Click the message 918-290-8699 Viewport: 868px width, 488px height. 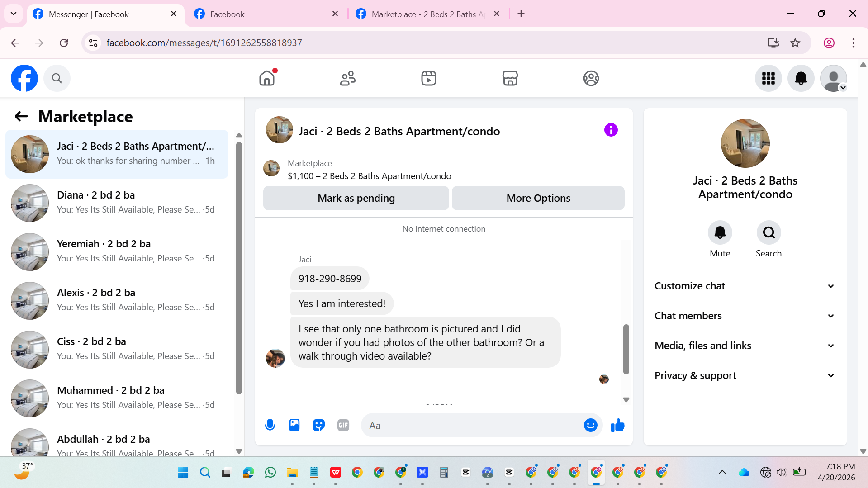[330, 279]
